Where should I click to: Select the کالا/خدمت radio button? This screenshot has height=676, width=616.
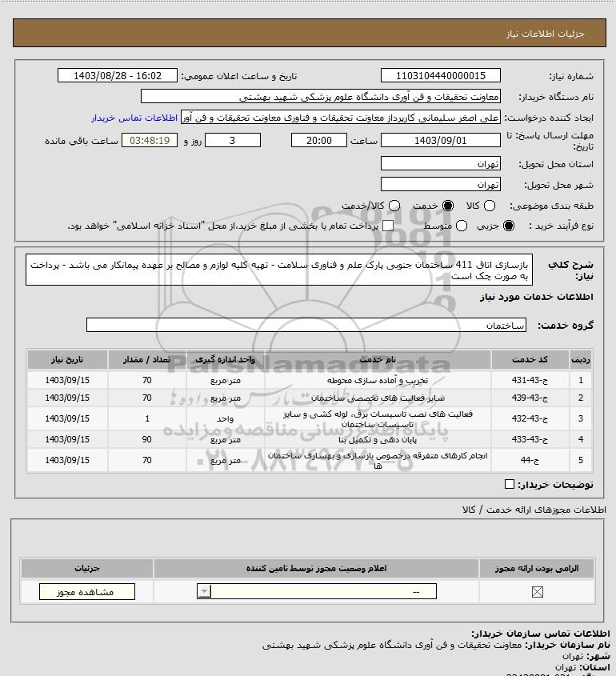[394, 206]
